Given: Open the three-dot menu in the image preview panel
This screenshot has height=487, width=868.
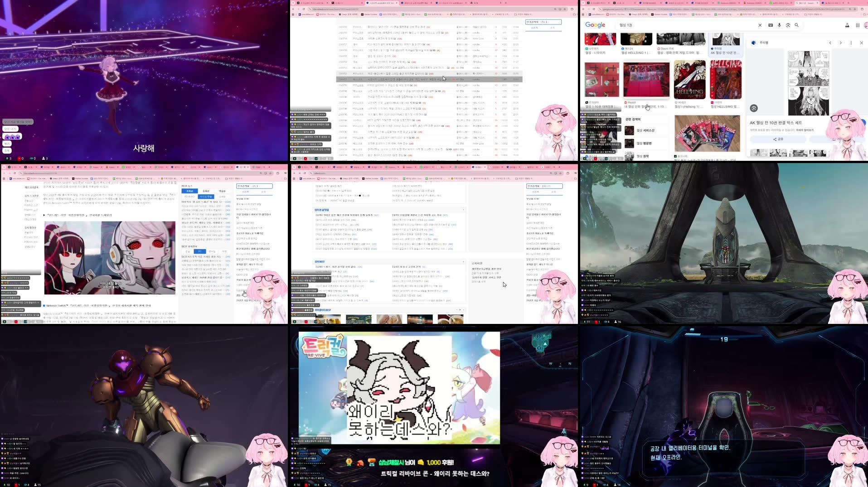Looking at the screenshot, I should pyautogui.click(x=851, y=43).
